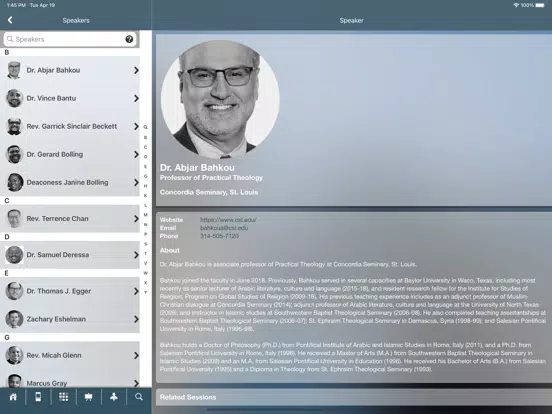Open the help question mark in the search box
Viewport: 552px width, 414px height.
[x=129, y=39]
